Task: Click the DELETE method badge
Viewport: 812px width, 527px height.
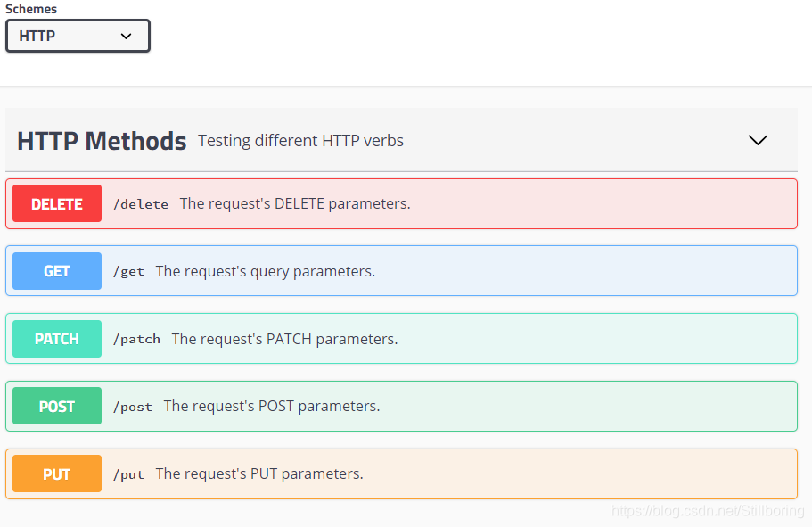Action: pyautogui.click(x=56, y=203)
